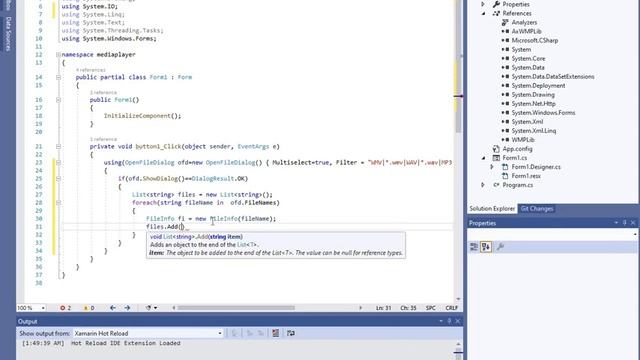Click the App.config file icon
This screenshot has width=640, height=360.
pyautogui.click(x=496, y=149)
